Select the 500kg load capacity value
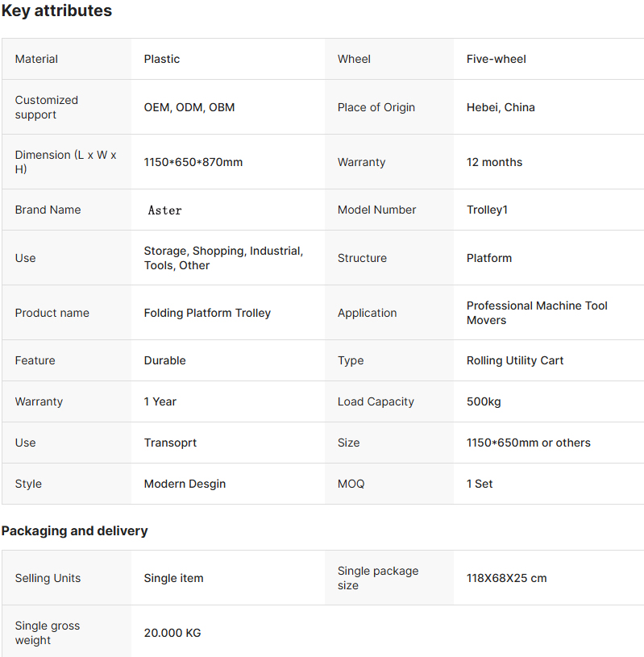This screenshot has width=644, height=657. 484,401
